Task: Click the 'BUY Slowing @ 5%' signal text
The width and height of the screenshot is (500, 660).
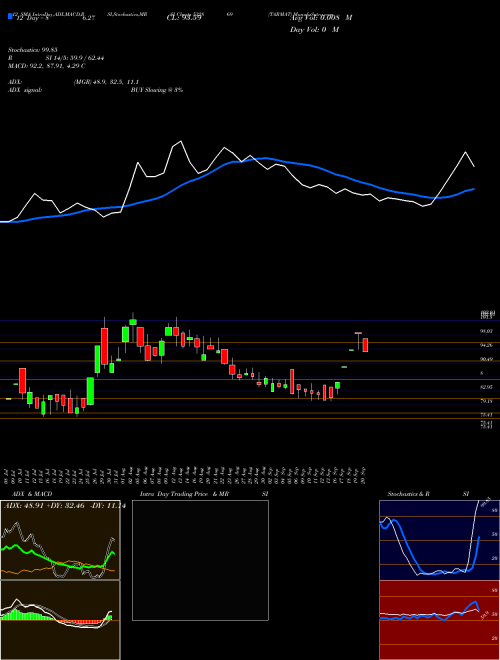Action: pos(157,90)
